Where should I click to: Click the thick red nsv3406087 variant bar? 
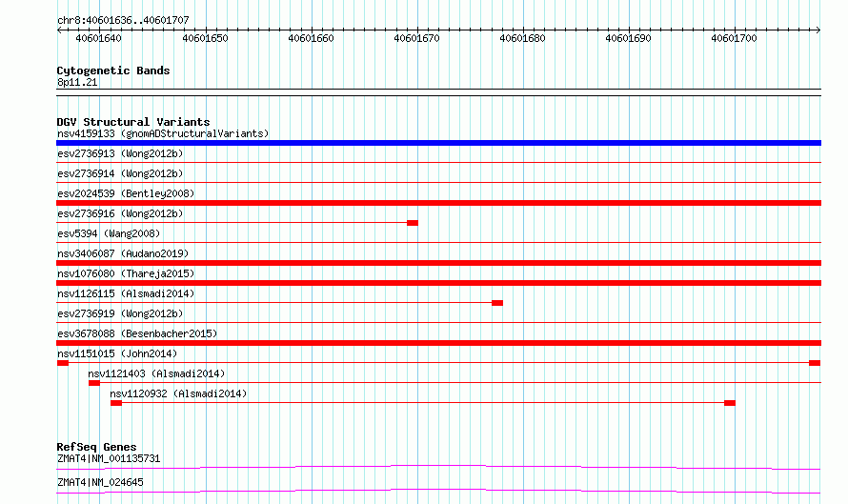click(438, 263)
